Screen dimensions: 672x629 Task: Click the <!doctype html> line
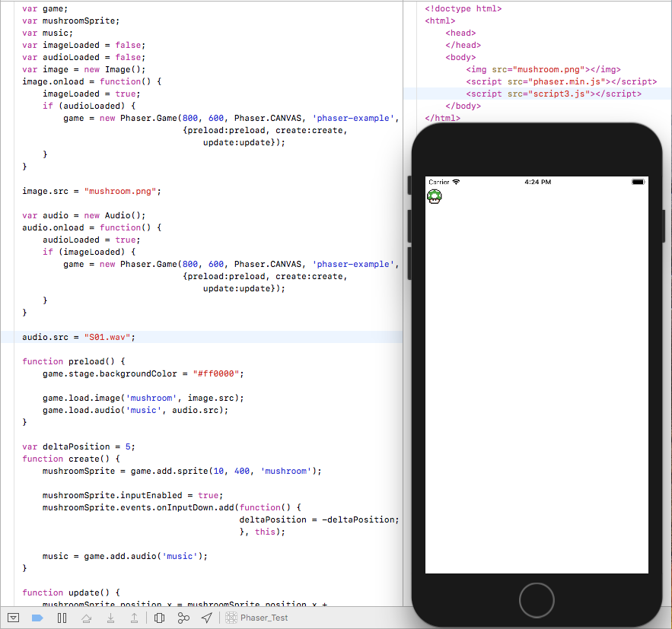(463, 8)
